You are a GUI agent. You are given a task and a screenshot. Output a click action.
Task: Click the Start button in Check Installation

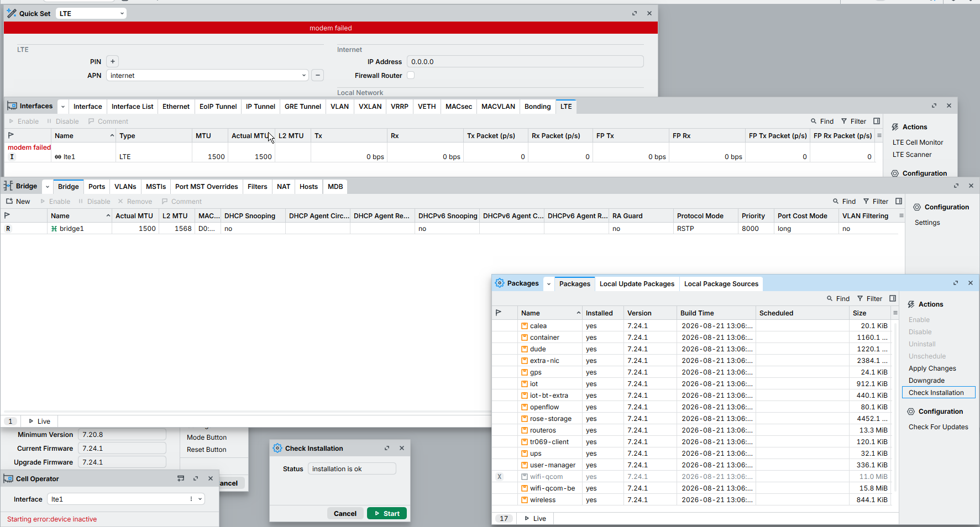point(387,514)
